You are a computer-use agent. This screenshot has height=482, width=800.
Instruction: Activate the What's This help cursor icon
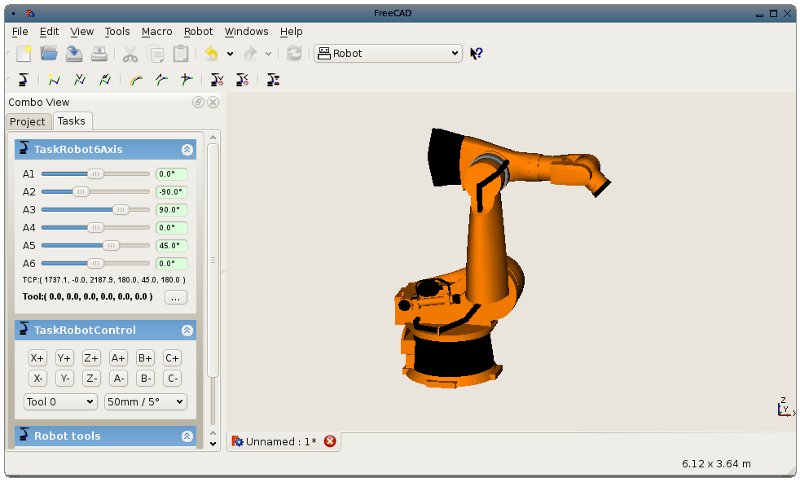[x=476, y=53]
